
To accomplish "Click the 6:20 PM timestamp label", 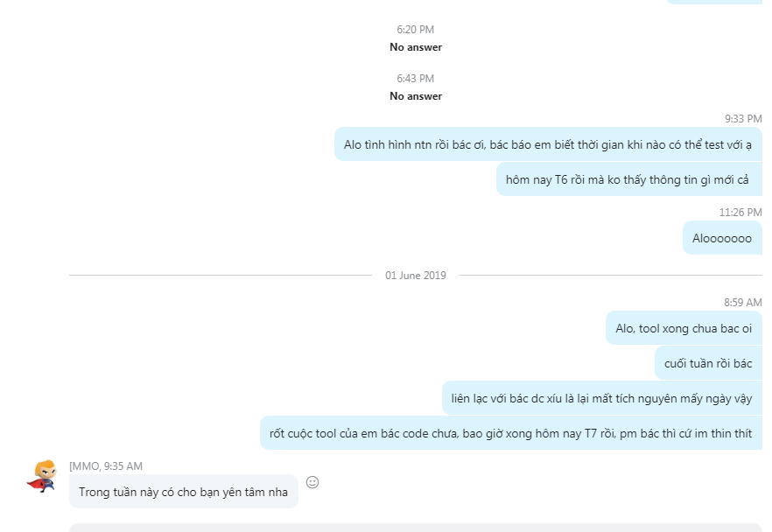I will (416, 30).
